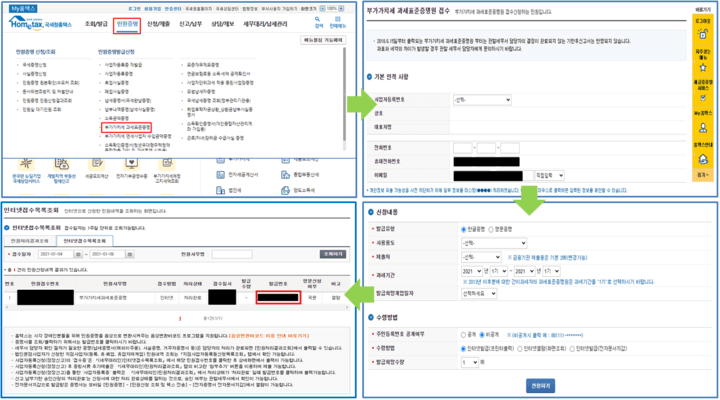Click the 신청하기 submit button
Image resolution: width=720 pixels, height=400 pixels.
click(540, 386)
